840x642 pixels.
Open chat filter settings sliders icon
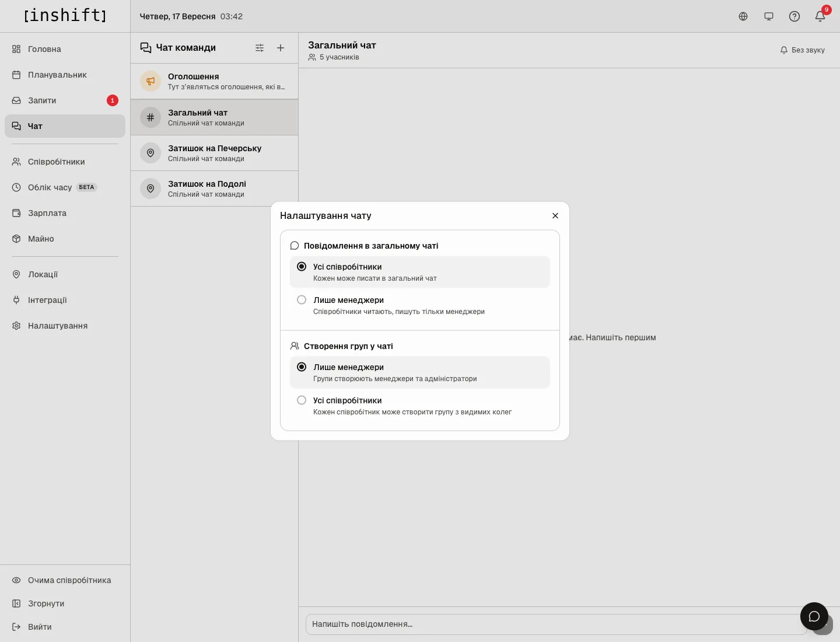point(260,48)
